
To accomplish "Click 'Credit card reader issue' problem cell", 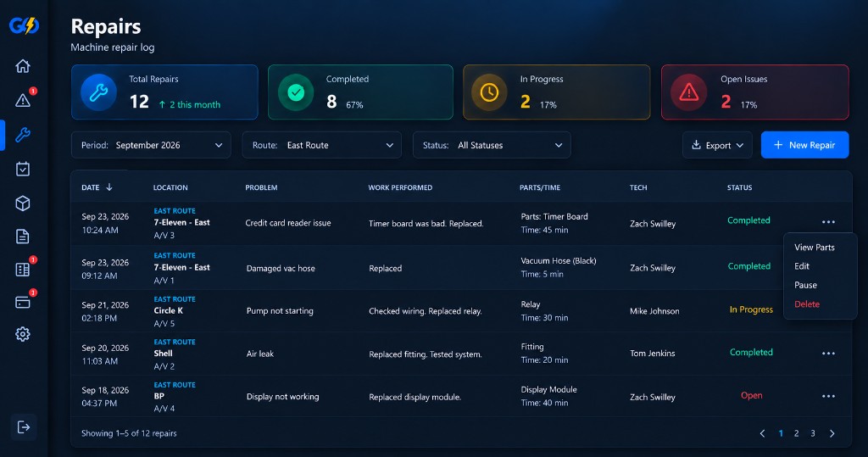I will pos(288,223).
